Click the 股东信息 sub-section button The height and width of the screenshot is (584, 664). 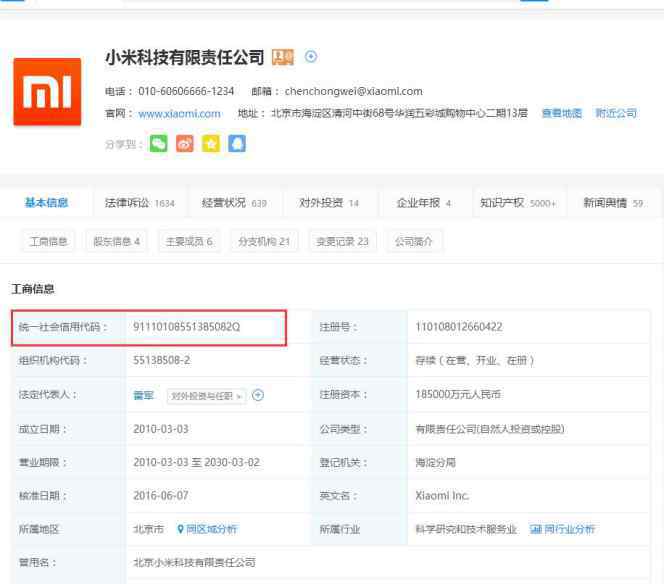point(117,241)
